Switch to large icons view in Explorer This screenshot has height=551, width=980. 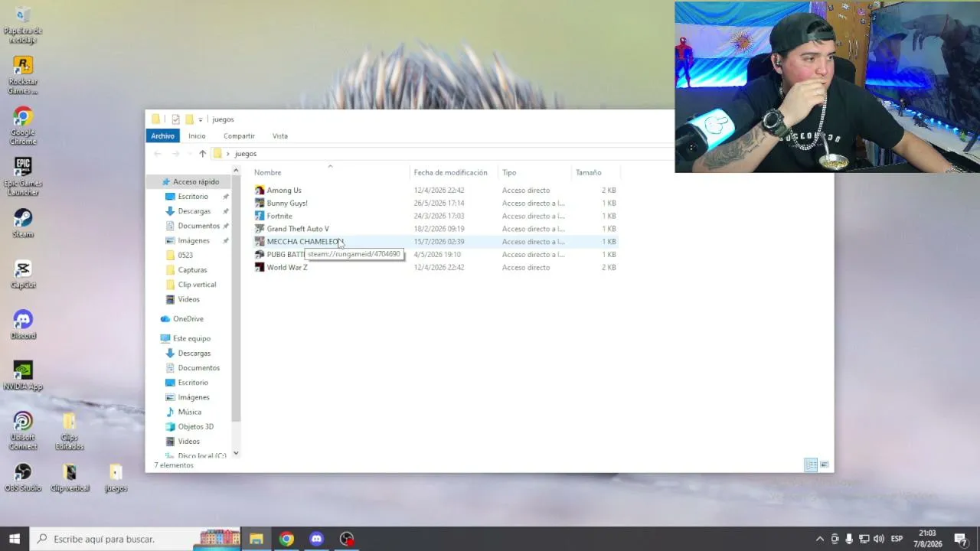(x=825, y=465)
